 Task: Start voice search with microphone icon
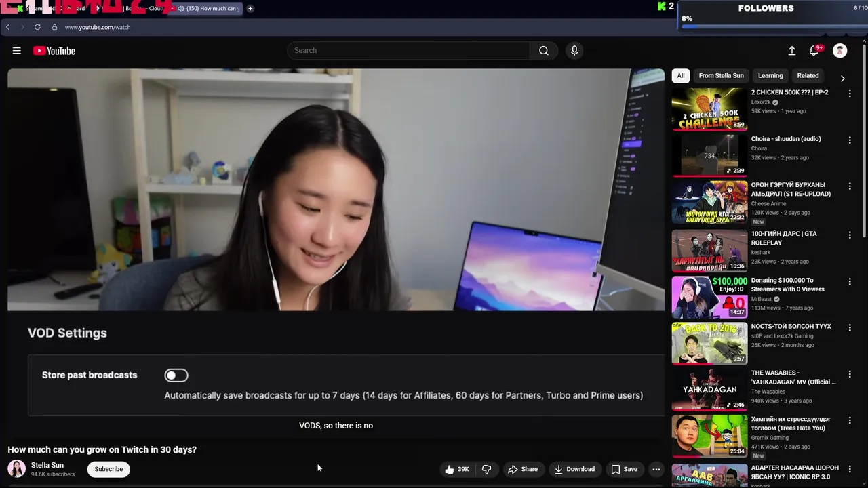[x=574, y=51]
